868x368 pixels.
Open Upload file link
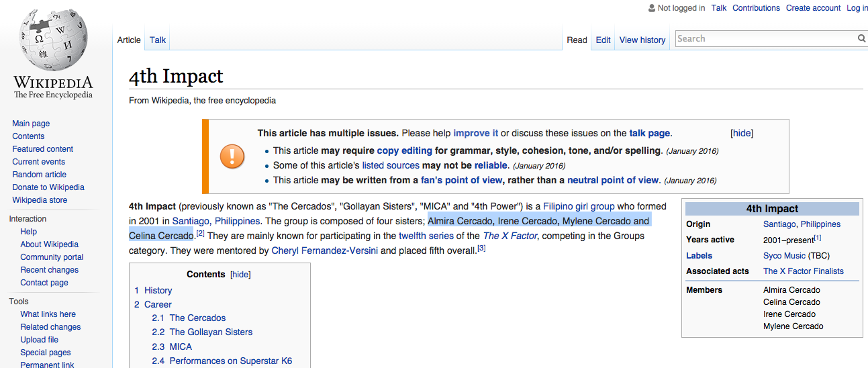click(40, 340)
